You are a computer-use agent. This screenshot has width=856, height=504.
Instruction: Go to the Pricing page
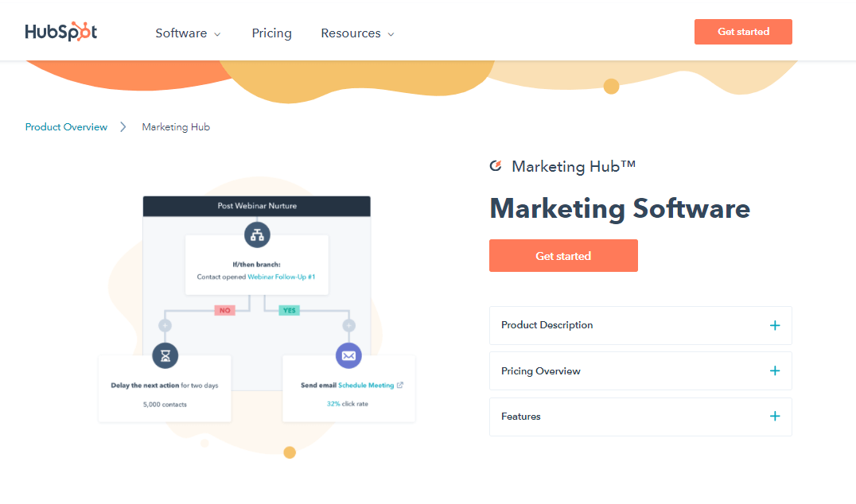pos(271,33)
